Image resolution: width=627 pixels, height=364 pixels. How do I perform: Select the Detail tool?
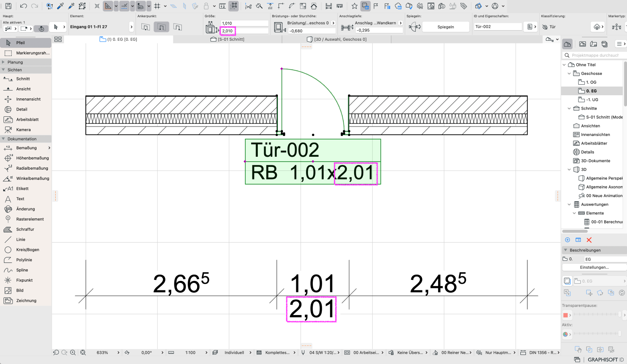[x=26, y=109]
